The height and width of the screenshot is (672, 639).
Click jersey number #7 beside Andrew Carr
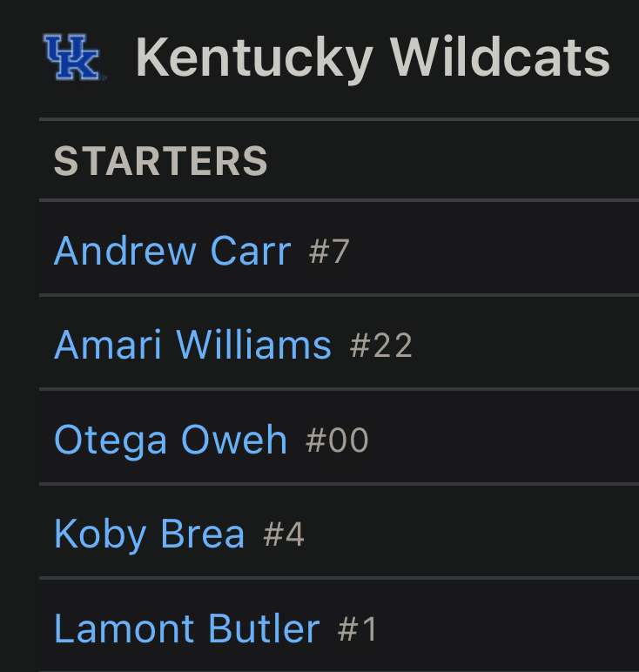tap(329, 252)
